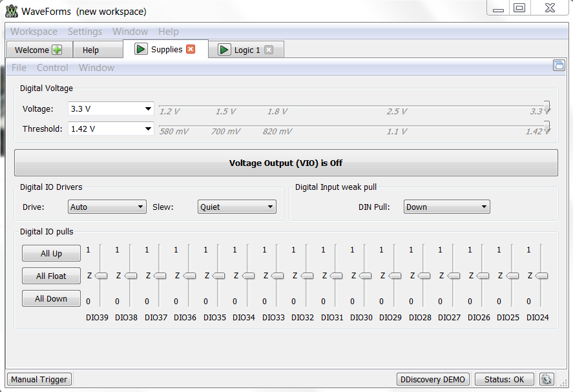Image resolution: width=573 pixels, height=392 pixels.
Task: Click the DIO39 pull slider handle
Action: [x=101, y=276]
